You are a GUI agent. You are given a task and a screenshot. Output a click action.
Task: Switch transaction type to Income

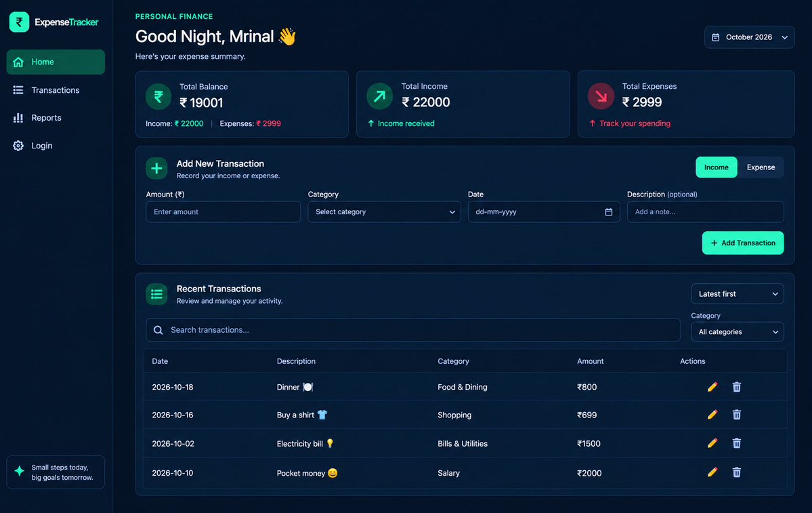(x=717, y=167)
